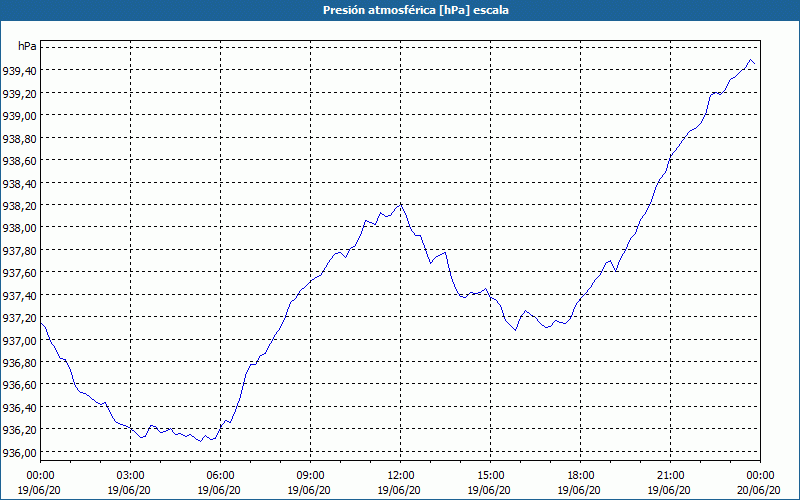Click the 938,60 y-axis value
The width and height of the screenshot is (800, 500).
point(19,161)
